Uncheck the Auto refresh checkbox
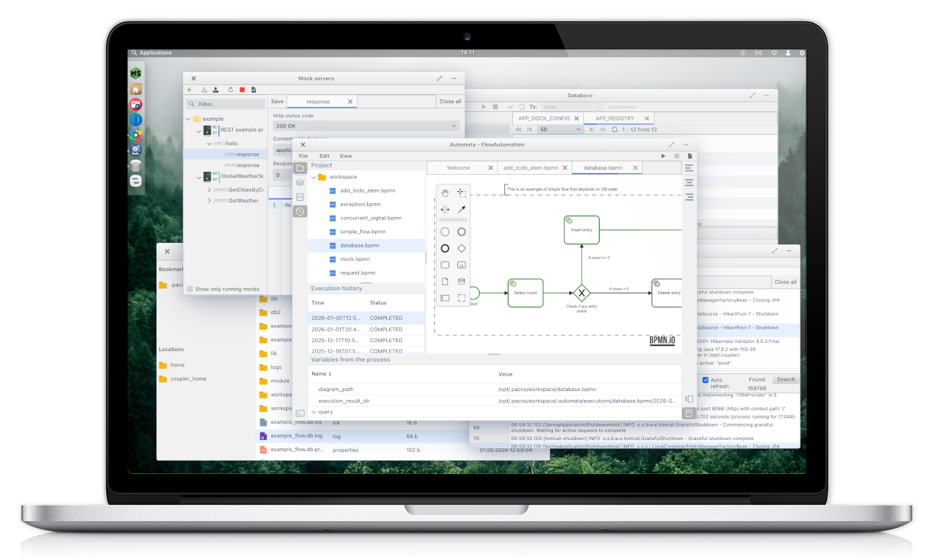934x560 pixels. click(706, 380)
